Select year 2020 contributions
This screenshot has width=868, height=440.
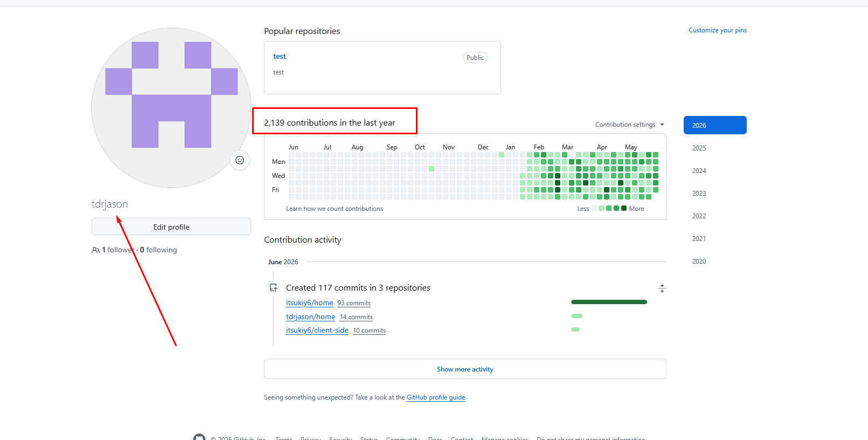pyautogui.click(x=699, y=261)
